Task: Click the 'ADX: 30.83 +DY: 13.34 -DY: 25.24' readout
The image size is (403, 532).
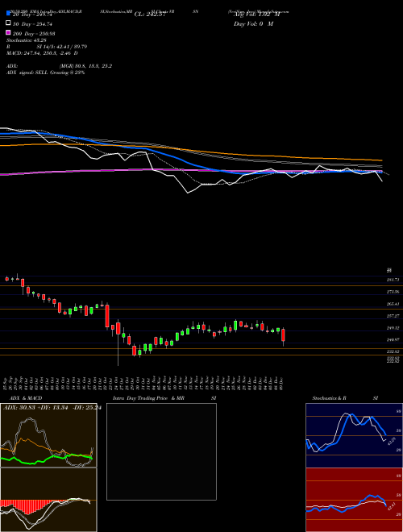Action: click(x=52, y=408)
